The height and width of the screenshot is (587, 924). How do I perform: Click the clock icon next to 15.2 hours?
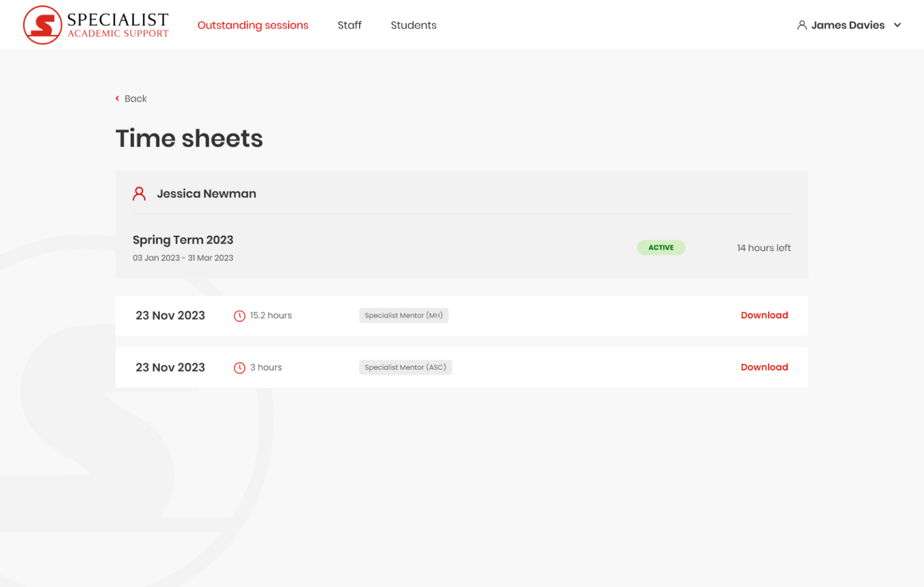pyautogui.click(x=239, y=316)
